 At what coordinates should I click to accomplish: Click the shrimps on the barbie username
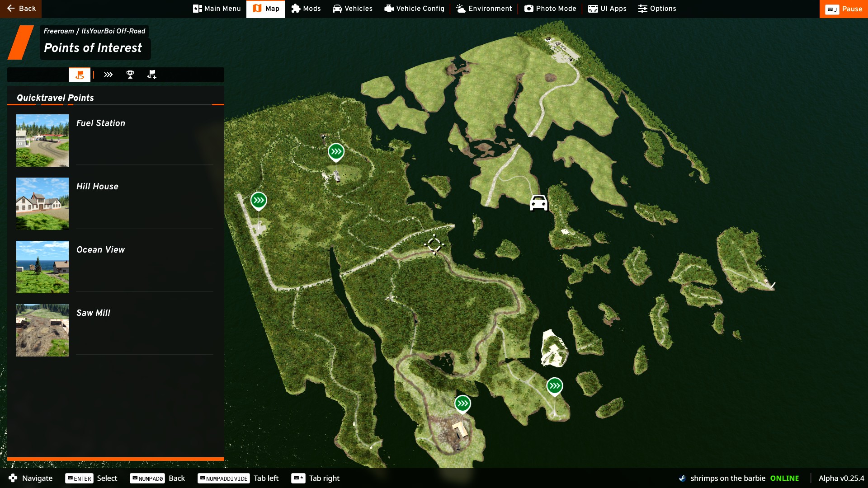coord(728,478)
